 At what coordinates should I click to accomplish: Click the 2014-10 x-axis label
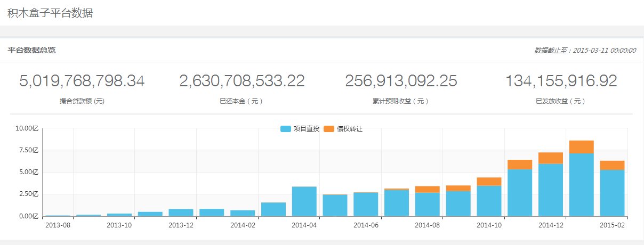tap(489, 225)
